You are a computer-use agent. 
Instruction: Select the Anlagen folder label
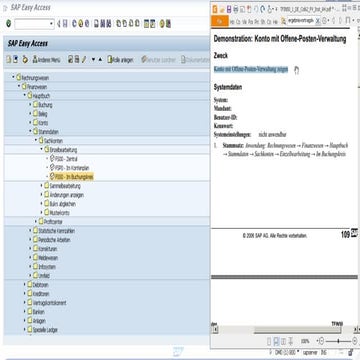[39, 321]
